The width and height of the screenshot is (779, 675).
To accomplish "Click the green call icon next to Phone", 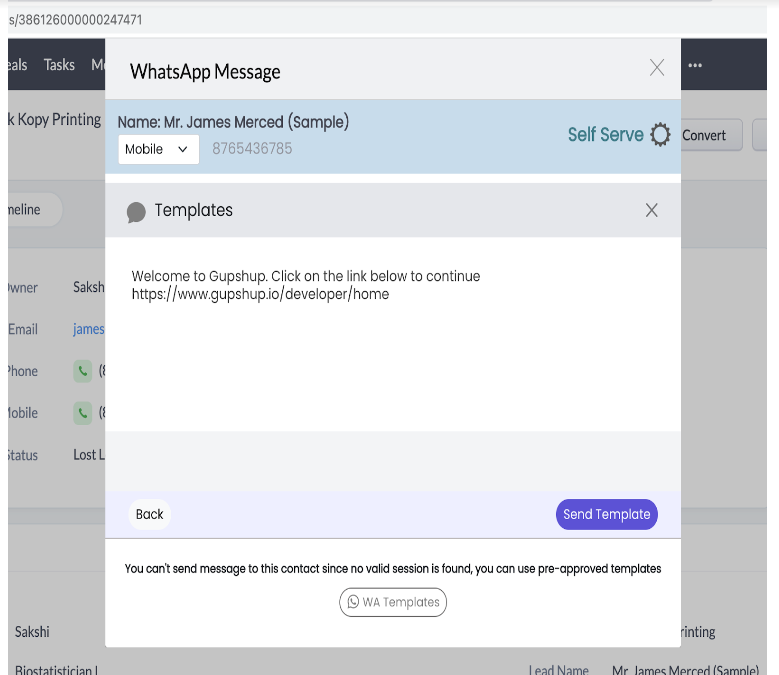I will coord(83,371).
